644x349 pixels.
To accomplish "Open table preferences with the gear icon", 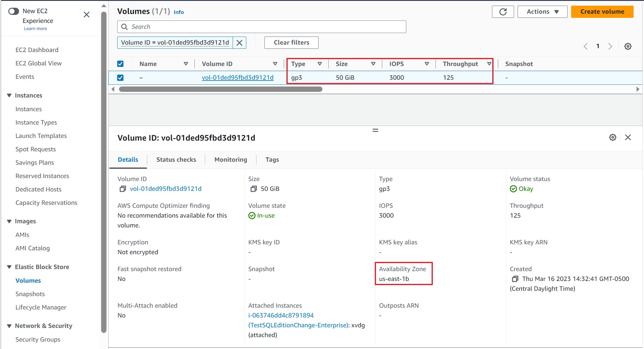I will tap(628, 46).
